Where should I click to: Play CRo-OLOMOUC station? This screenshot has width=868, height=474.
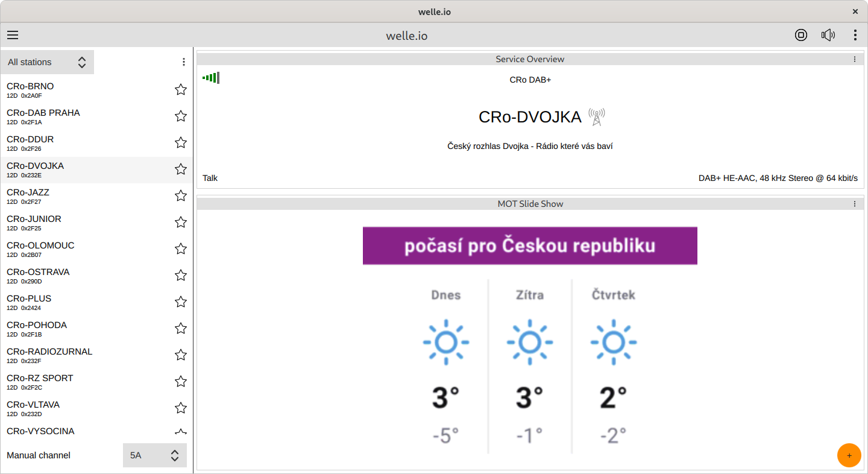[x=96, y=250]
